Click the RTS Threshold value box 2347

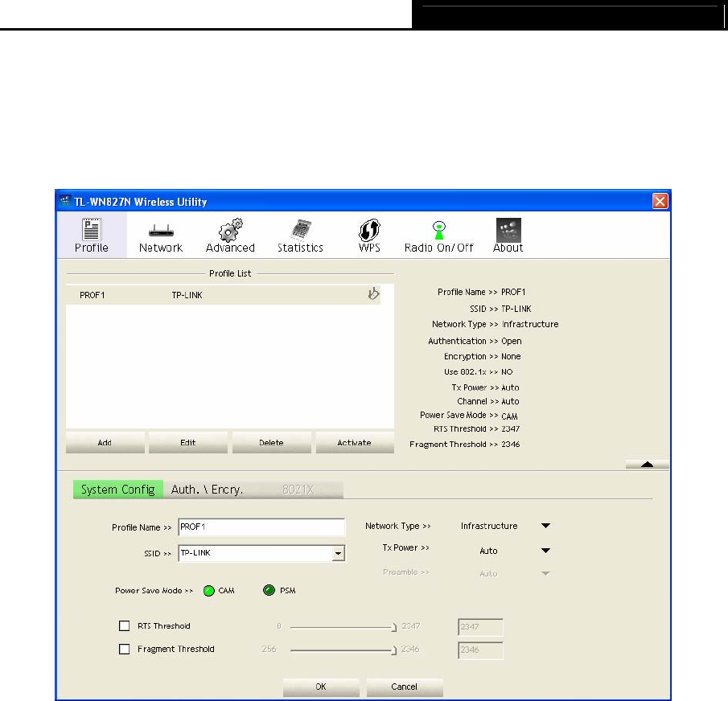(480, 627)
